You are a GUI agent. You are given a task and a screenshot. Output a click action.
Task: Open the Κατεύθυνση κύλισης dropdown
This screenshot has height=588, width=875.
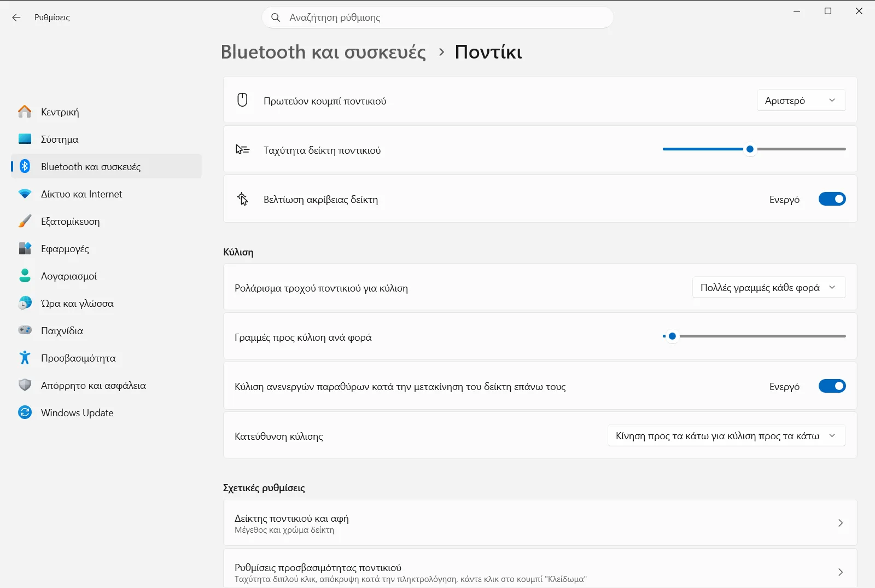[x=726, y=436]
